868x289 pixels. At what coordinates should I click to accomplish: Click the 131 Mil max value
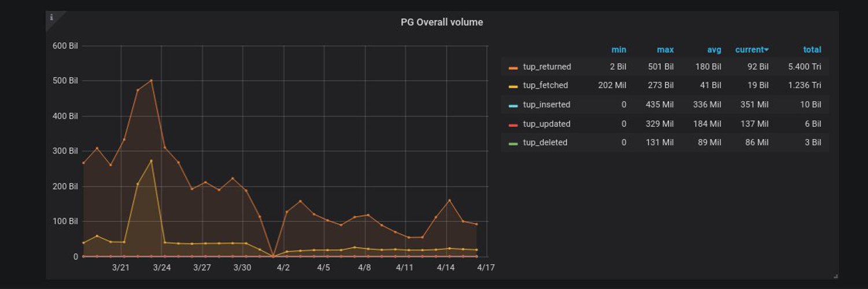(660, 142)
